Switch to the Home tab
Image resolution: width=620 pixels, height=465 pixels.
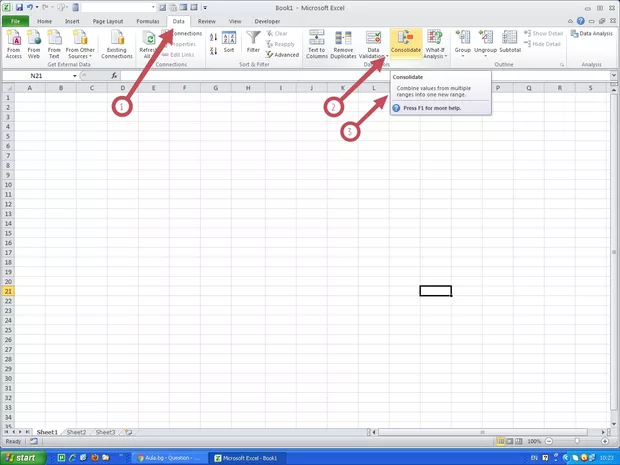(x=44, y=21)
